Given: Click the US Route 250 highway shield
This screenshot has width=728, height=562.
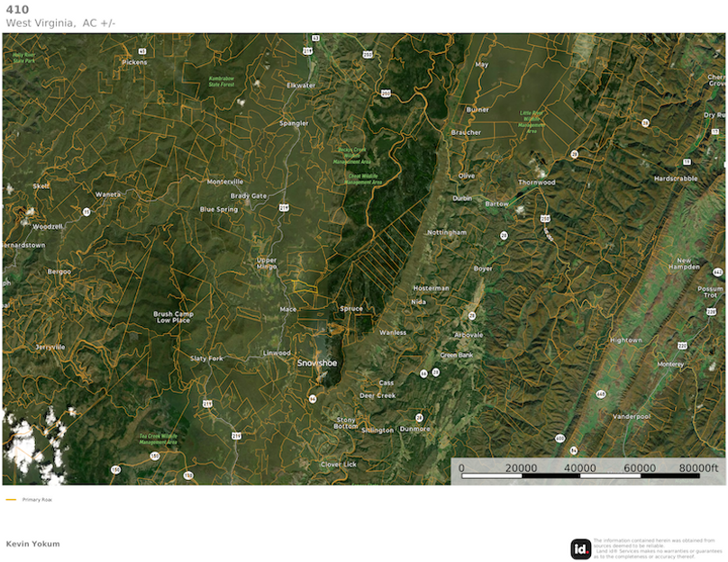Looking at the screenshot, I should tap(386, 92).
